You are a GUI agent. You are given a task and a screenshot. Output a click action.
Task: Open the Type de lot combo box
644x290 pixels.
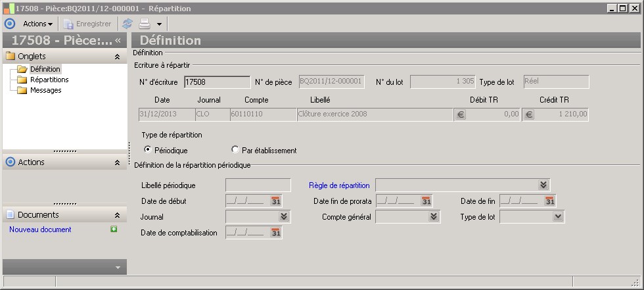(558, 217)
